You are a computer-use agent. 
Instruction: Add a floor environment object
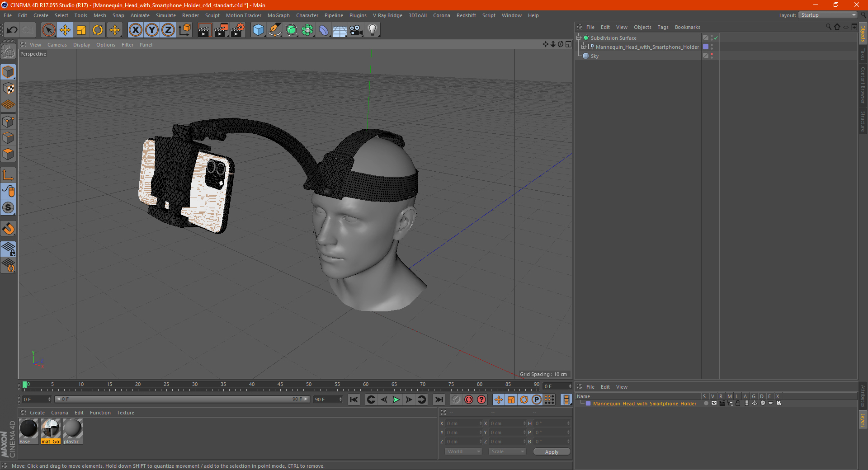[340, 30]
